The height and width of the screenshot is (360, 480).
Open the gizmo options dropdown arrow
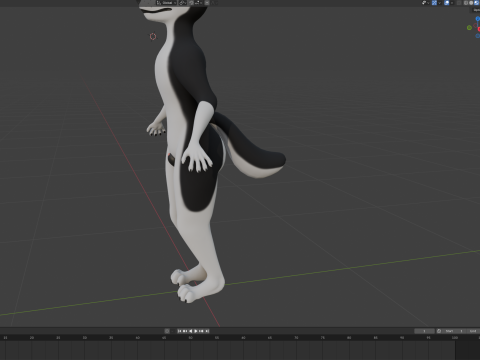coord(440,3)
